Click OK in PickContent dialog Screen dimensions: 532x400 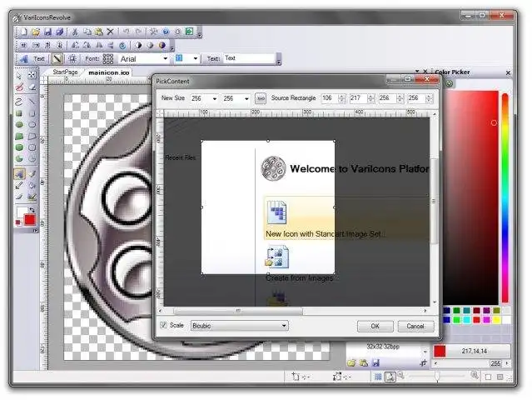point(375,327)
